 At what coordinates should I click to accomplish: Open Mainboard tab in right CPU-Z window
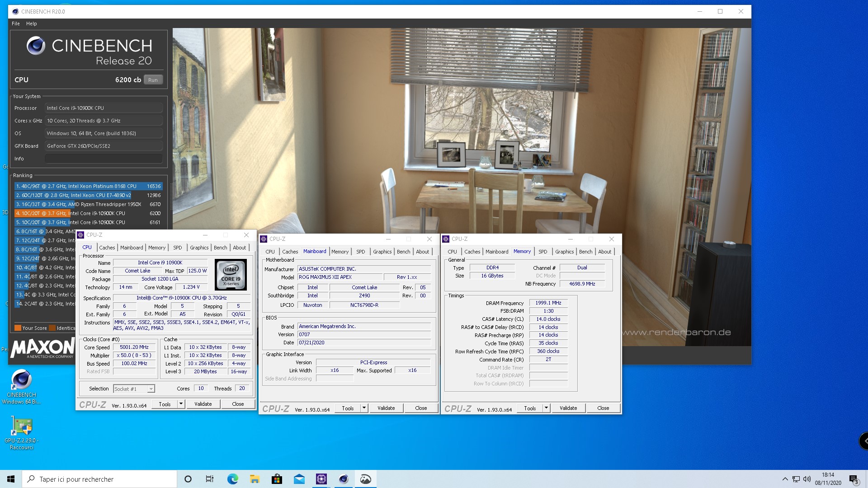497,252
